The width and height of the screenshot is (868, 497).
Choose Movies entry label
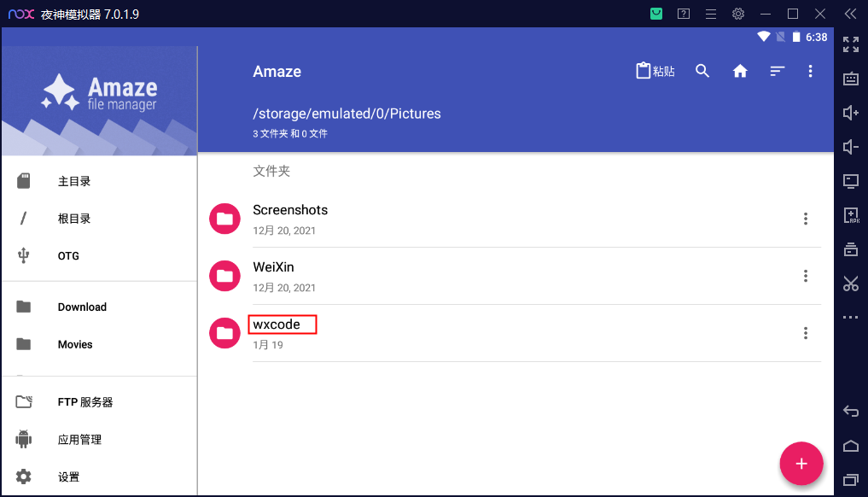click(75, 345)
